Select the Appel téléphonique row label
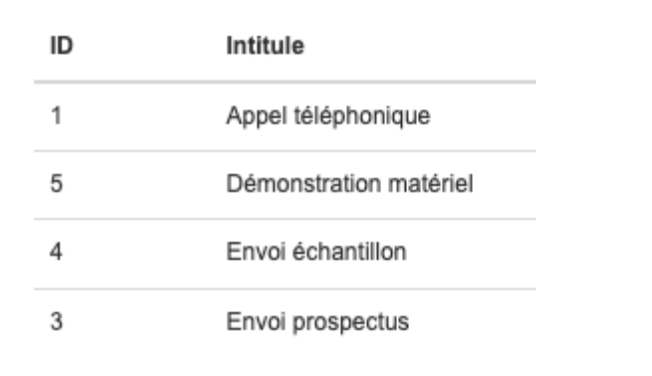 click(328, 116)
